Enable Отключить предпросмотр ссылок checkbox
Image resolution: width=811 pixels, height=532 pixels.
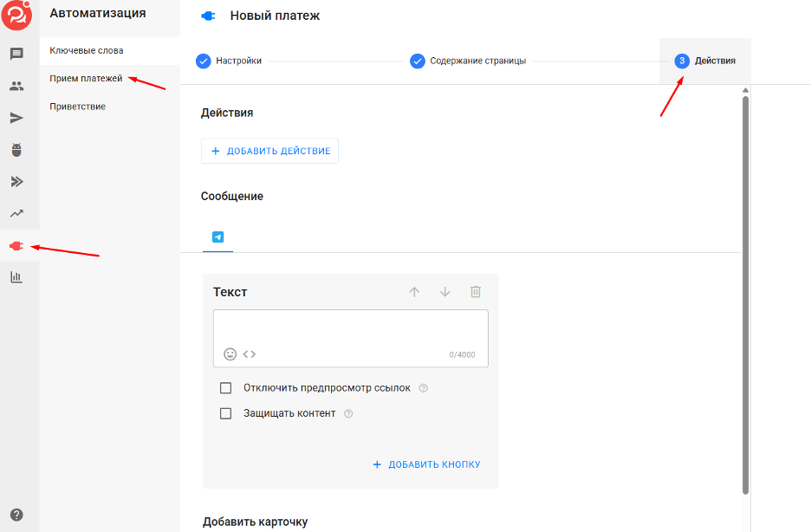coord(225,388)
